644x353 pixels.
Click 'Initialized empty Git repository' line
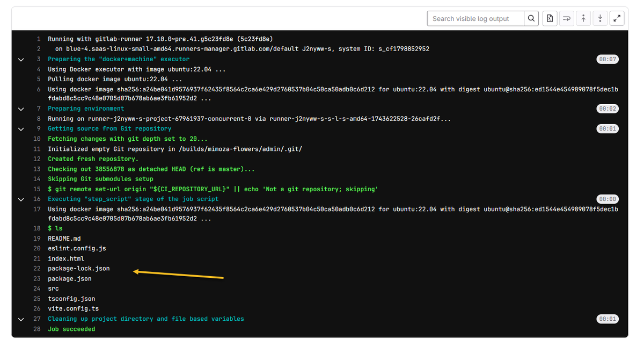[175, 149]
